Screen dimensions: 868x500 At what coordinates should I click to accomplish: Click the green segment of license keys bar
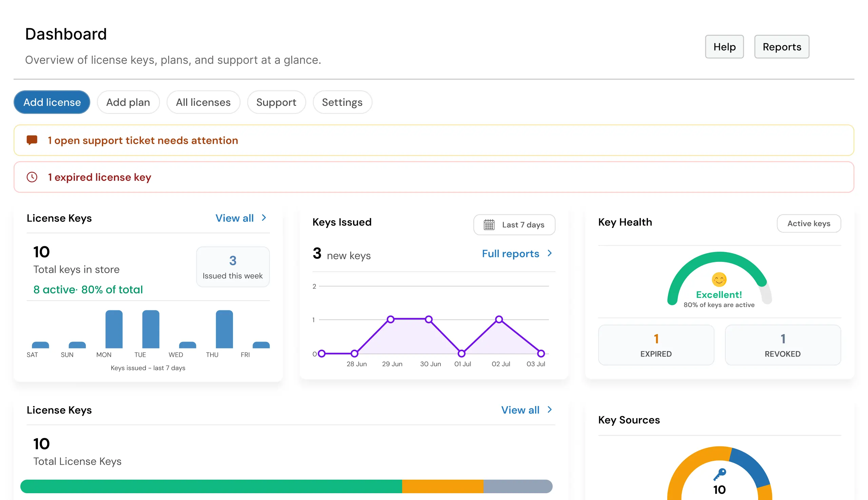pos(211,486)
